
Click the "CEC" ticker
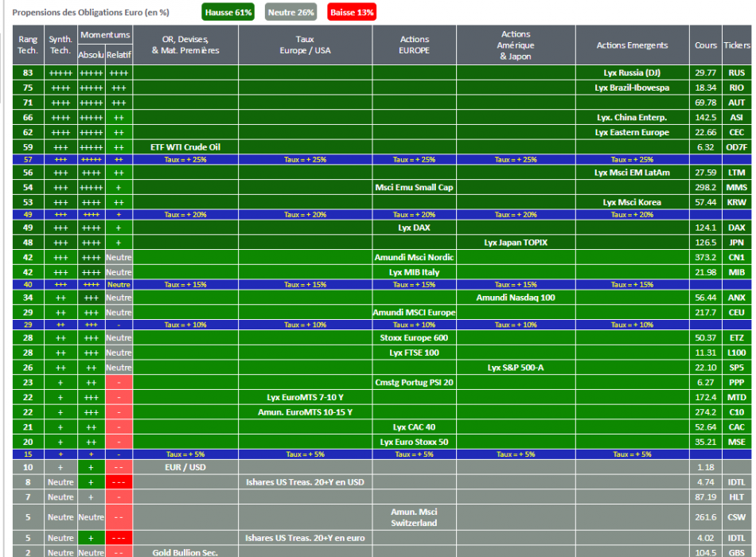pyautogui.click(x=737, y=133)
